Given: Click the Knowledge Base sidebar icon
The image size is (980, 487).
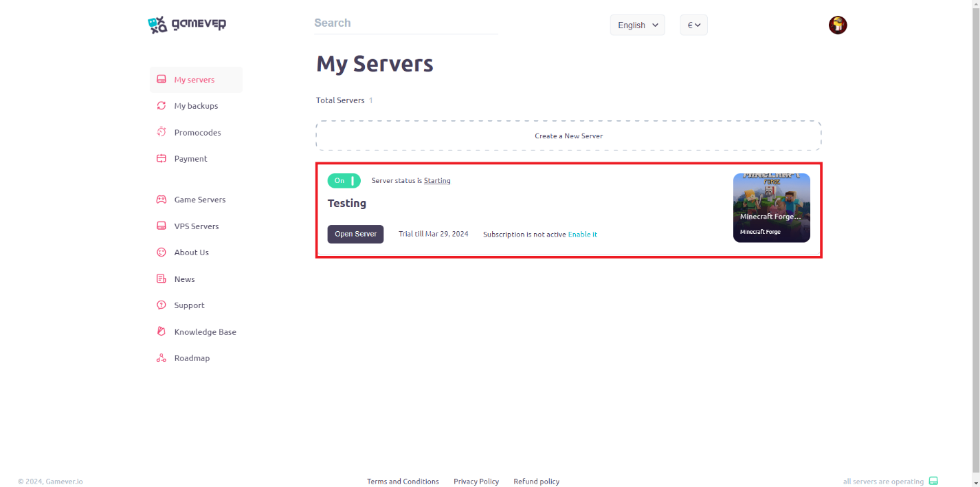Looking at the screenshot, I should tap(162, 332).
